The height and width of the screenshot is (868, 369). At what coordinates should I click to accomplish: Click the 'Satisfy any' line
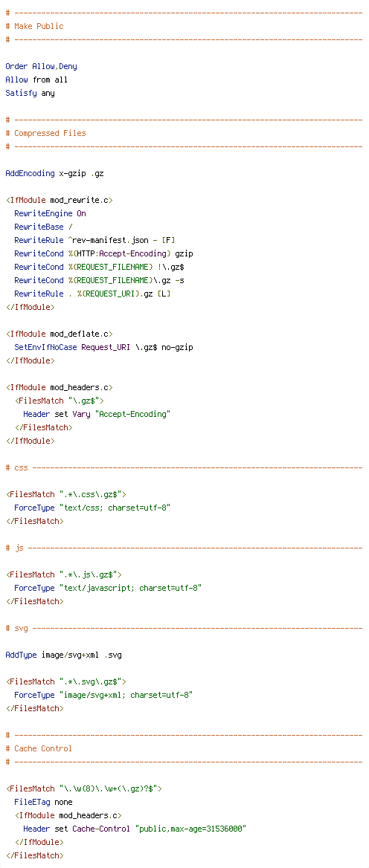click(x=30, y=93)
